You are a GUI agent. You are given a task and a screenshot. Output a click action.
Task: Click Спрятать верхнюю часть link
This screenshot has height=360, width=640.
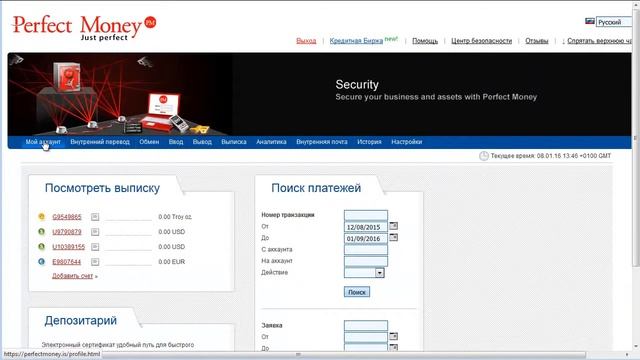coord(599,41)
